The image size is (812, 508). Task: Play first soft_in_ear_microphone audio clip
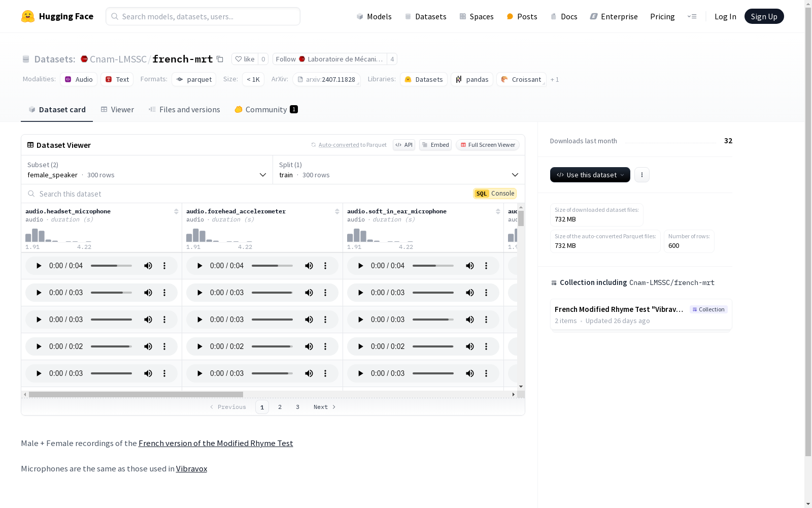[360, 266]
